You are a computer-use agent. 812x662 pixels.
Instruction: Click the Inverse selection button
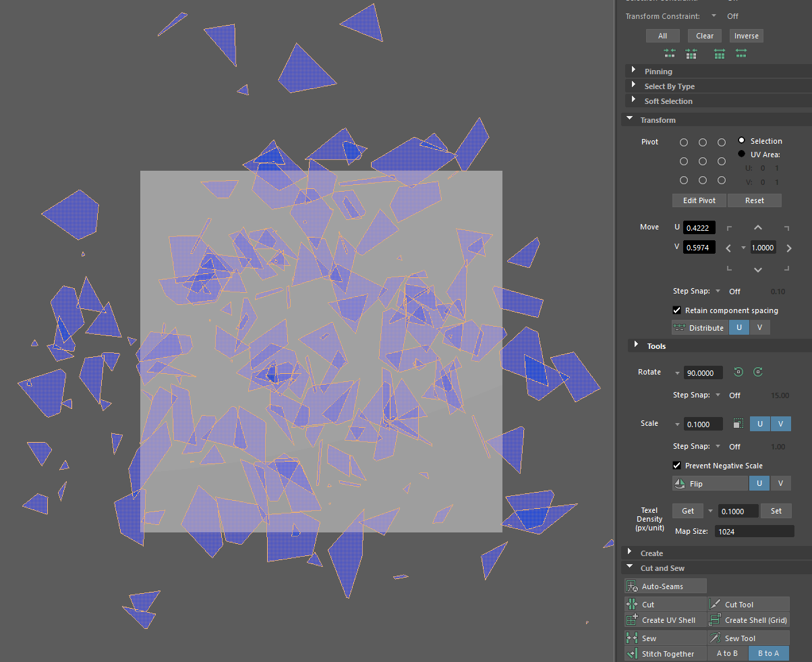click(x=746, y=36)
